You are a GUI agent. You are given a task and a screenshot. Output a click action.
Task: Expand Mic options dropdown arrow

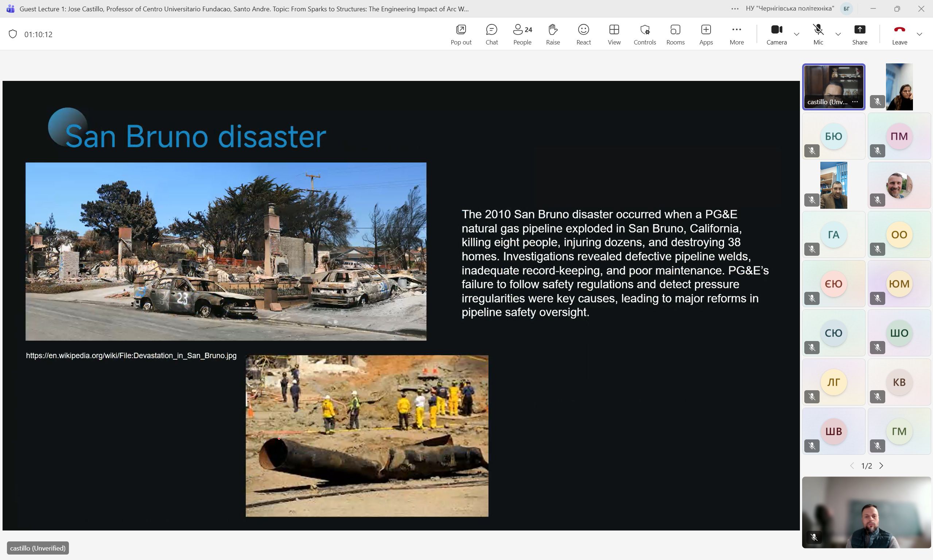coord(838,34)
